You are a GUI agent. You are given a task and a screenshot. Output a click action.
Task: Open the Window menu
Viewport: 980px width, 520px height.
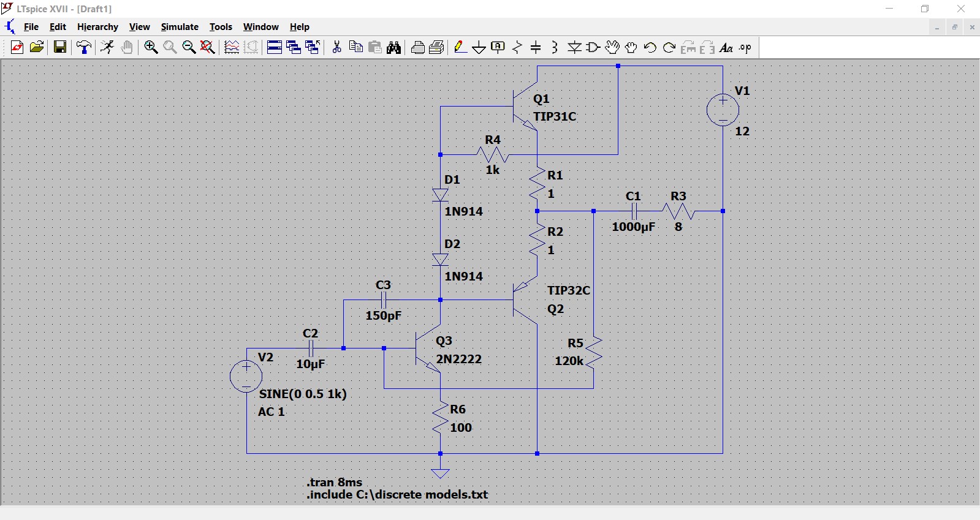click(261, 27)
